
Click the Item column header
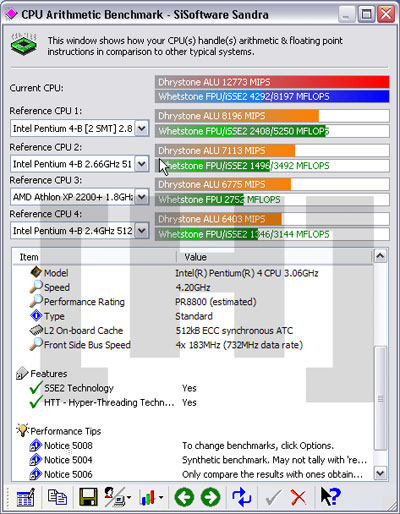tap(94, 257)
